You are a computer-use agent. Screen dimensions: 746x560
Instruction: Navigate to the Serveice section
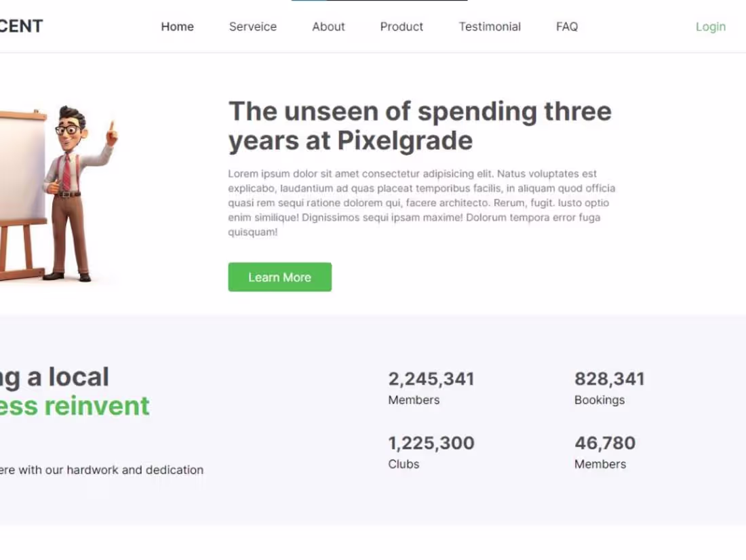253,27
